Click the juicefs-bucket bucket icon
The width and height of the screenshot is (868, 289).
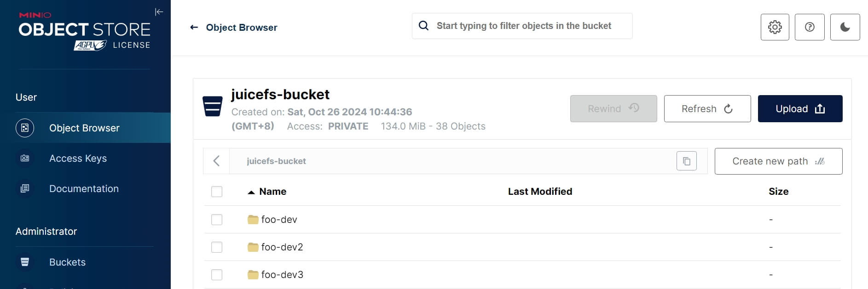213,106
